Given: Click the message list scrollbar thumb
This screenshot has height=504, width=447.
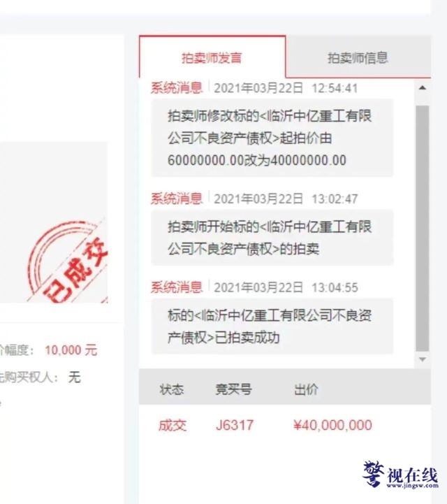Looking at the screenshot, I should 423,229.
